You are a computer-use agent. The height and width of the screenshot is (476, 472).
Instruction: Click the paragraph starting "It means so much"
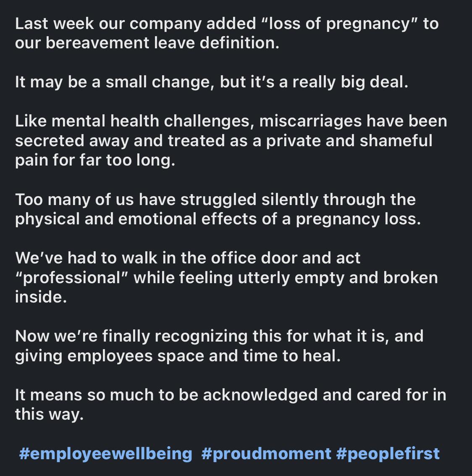[x=231, y=404]
